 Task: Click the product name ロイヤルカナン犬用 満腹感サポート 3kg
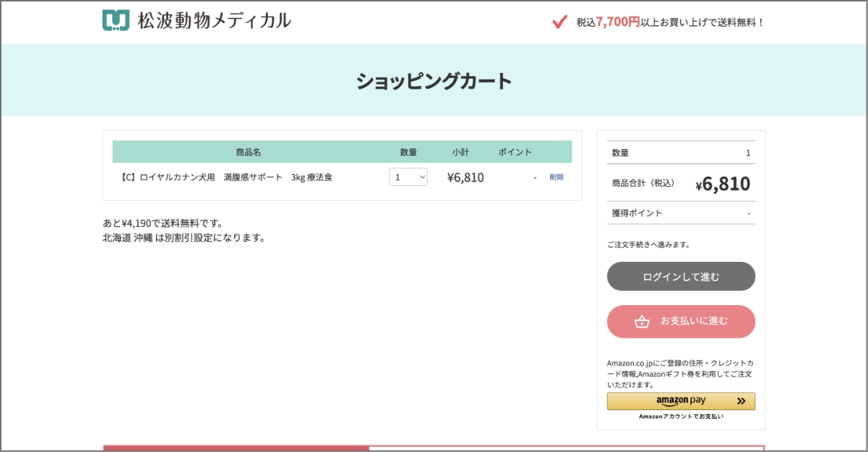tap(225, 177)
